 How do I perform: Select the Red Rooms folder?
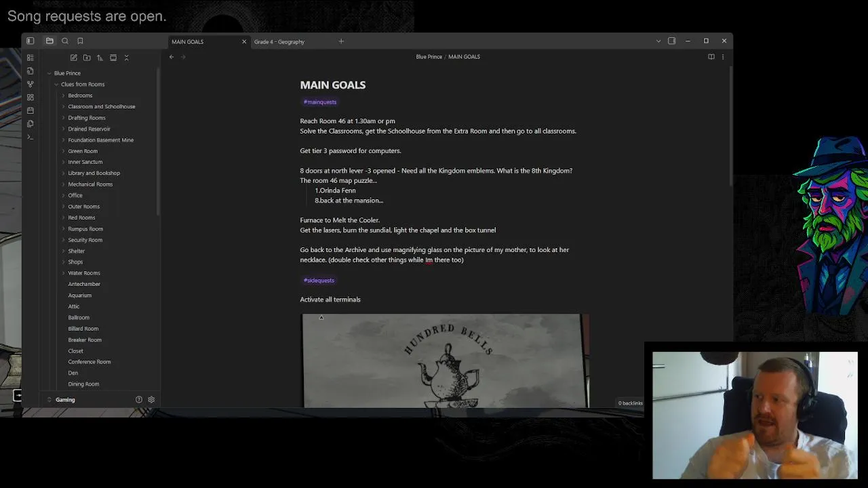81,218
